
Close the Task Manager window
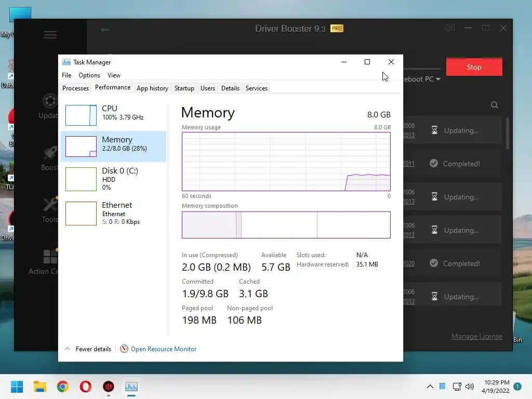(391, 62)
